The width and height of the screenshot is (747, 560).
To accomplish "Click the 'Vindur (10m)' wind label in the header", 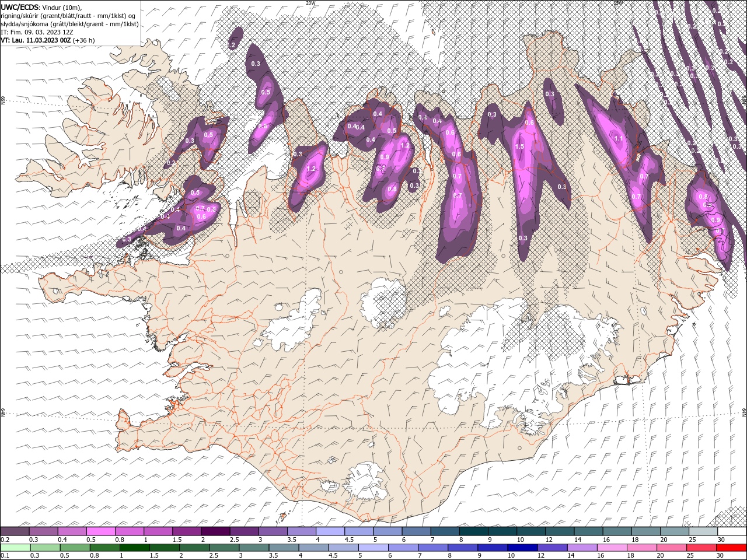I will (x=62, y=7).
